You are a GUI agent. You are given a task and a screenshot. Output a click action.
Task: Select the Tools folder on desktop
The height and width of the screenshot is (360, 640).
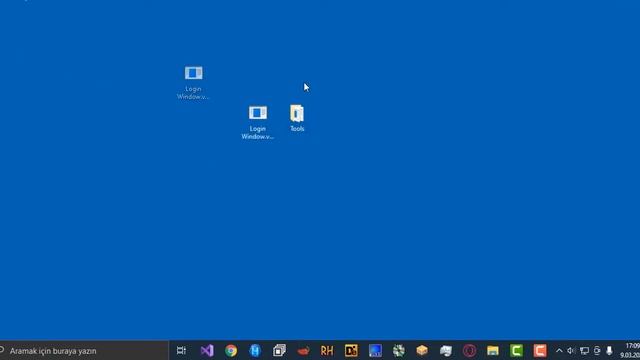pos(297,118)
